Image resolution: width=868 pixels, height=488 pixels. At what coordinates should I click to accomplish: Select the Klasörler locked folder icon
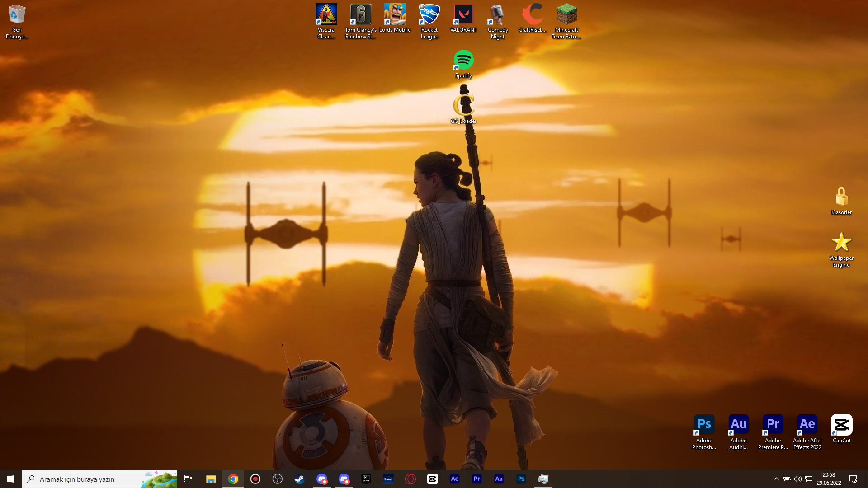point(841,201)
